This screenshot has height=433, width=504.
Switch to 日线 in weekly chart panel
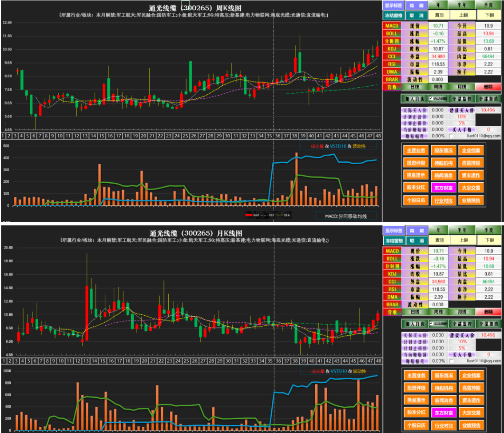[x=415, y=87]
